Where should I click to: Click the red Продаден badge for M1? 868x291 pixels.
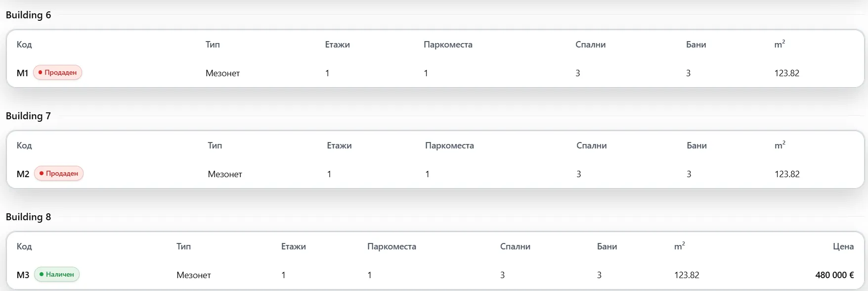tap(57, 72)
